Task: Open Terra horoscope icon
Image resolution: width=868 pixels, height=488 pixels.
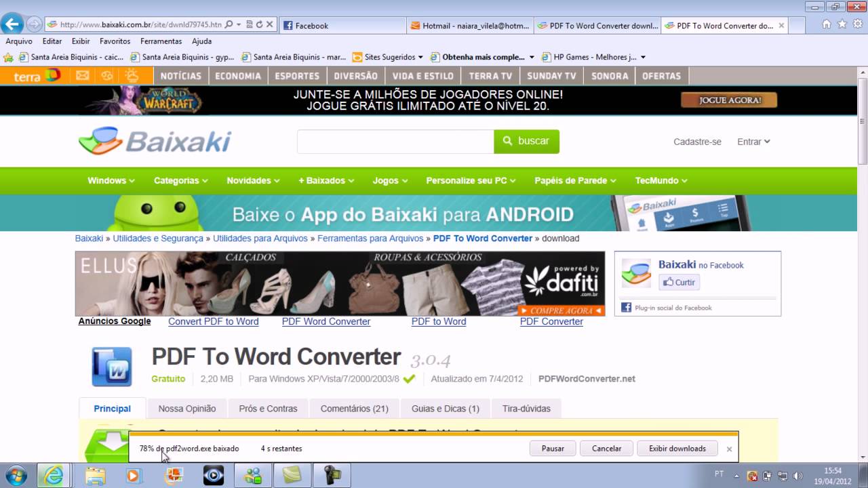Action: pos(106,75)
